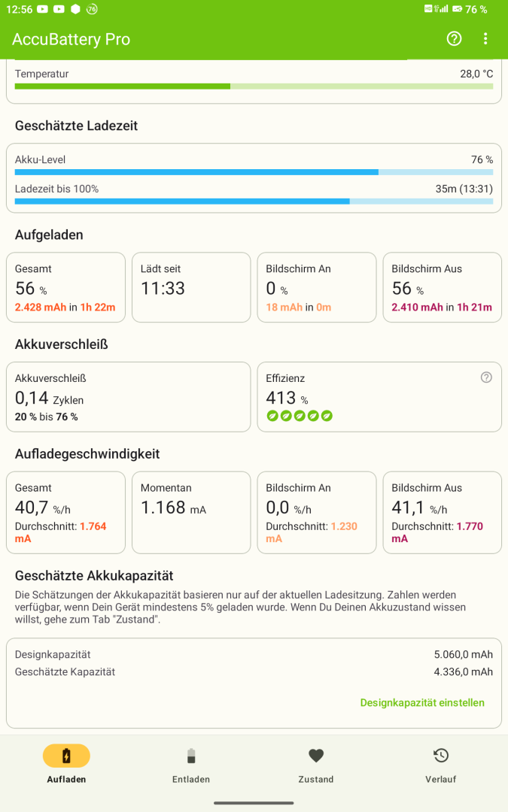This screenshot has width=508, height=812.
Task: Tap the 28,0 °C temperature value
Action: coord(476,74)
